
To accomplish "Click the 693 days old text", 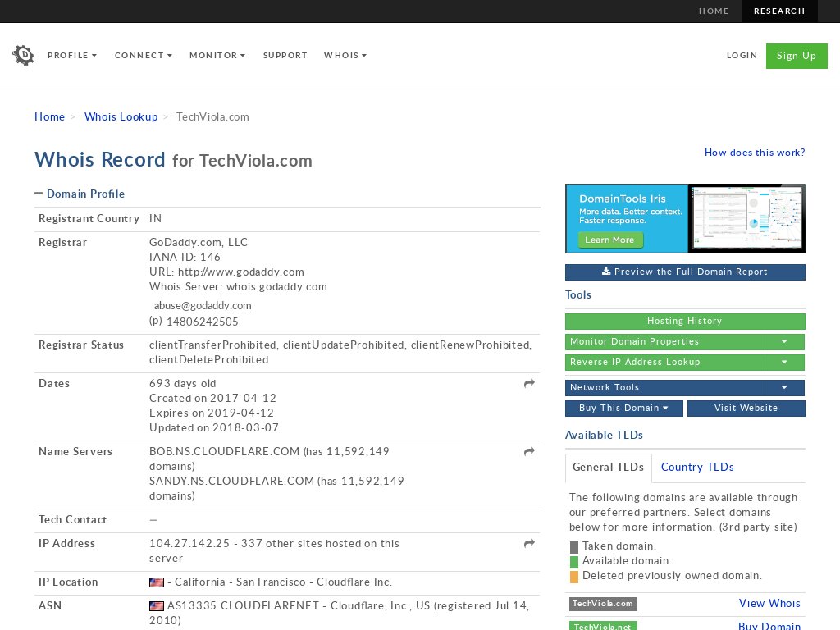I will point(183,384).
